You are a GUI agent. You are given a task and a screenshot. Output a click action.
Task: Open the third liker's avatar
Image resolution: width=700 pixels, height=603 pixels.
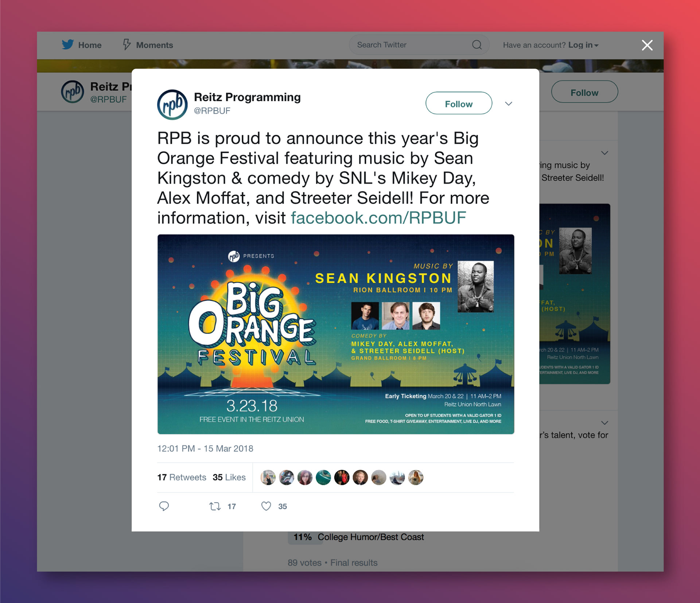[x=305, y=477]
